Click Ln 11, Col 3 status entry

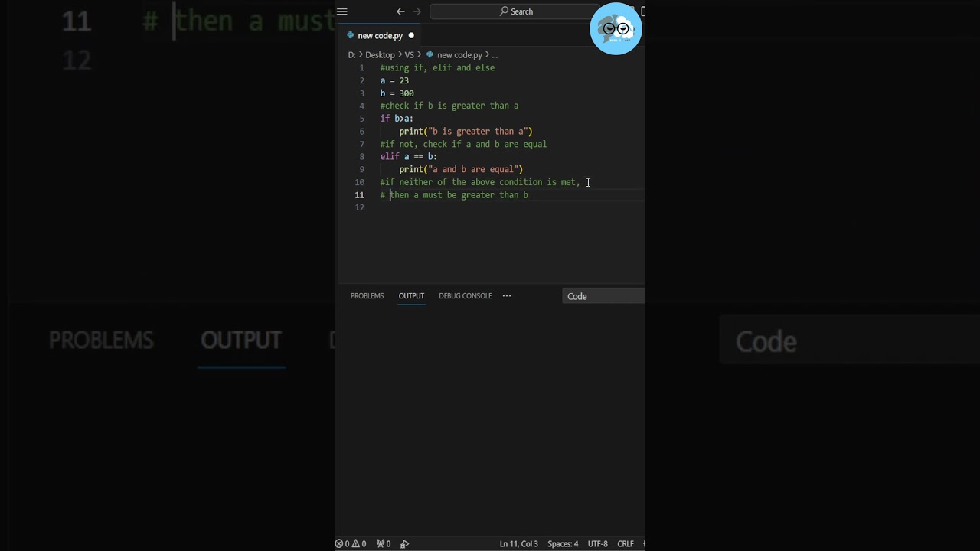coord(519,544)
